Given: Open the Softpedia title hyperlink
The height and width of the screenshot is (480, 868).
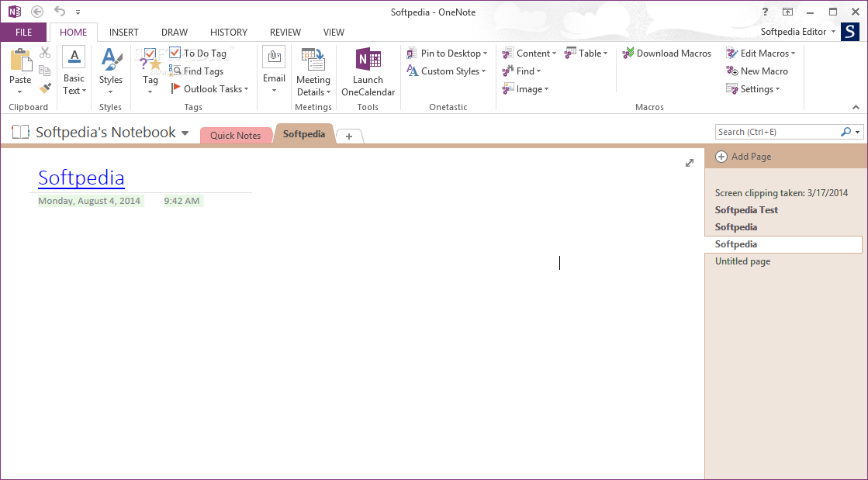Looking at the screenshot, I should pyautogui.click(x=81, y=177).
